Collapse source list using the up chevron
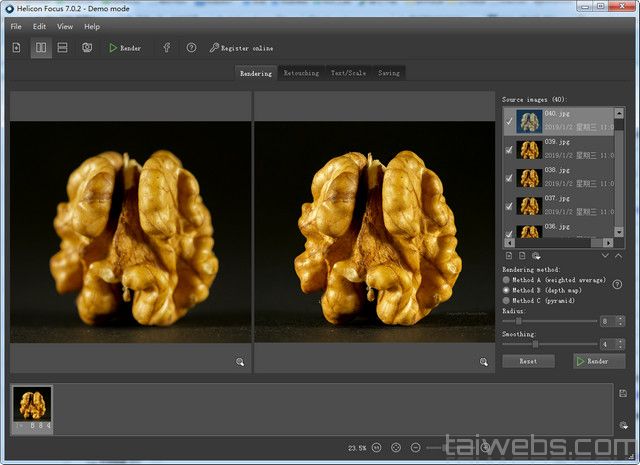This screenshot has width=640, height=465. 619,257
